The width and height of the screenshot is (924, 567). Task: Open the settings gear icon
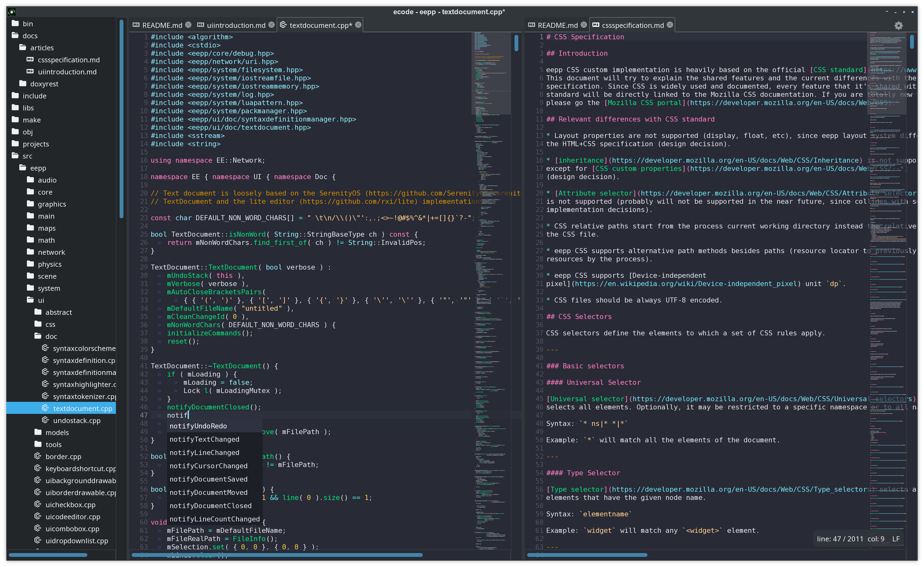[x=898, y=25]
